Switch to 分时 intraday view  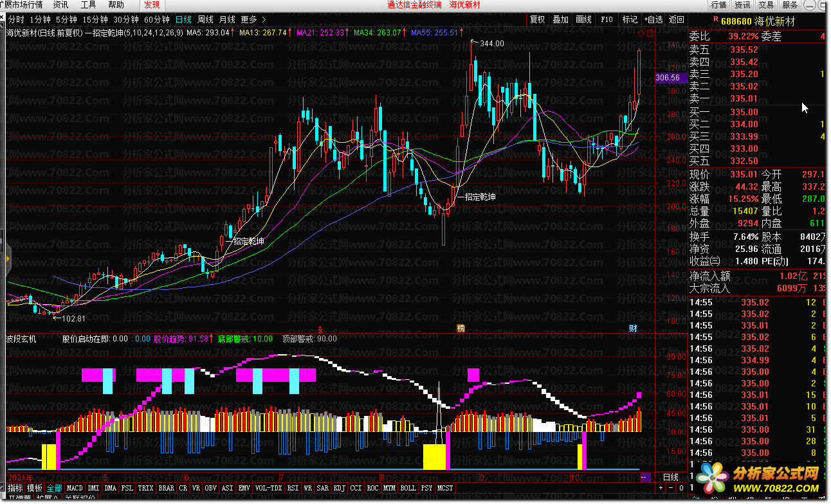click(x=16, y=19)
